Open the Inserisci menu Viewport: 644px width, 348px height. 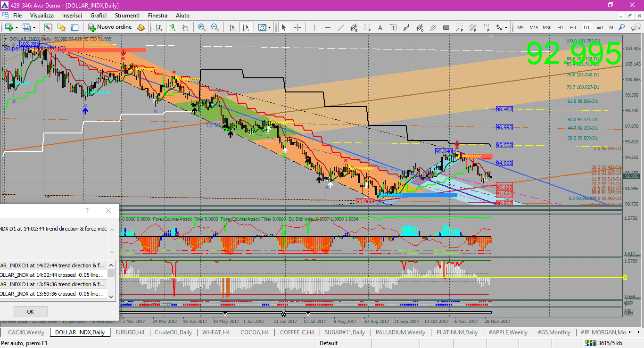[72, 16]
